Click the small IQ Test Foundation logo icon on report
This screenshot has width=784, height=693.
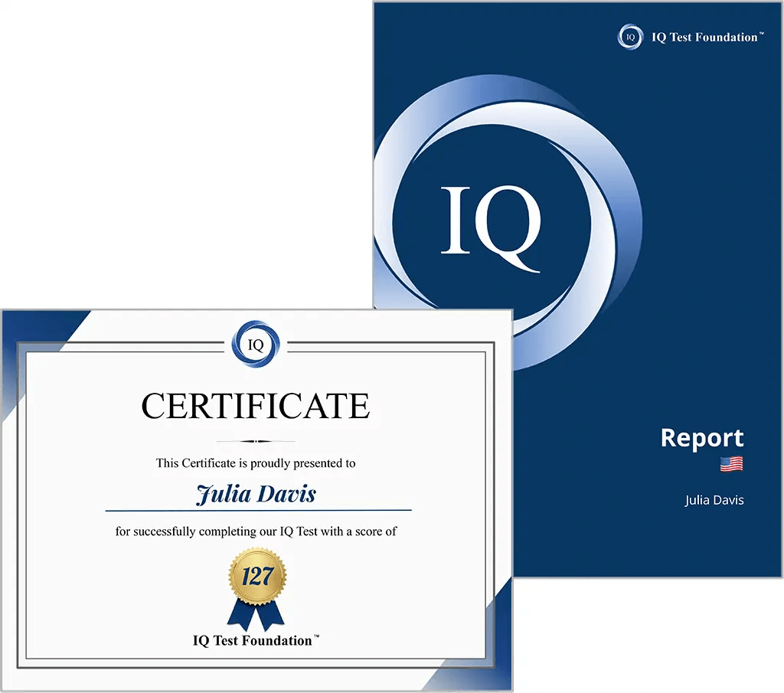pos(630,37)
